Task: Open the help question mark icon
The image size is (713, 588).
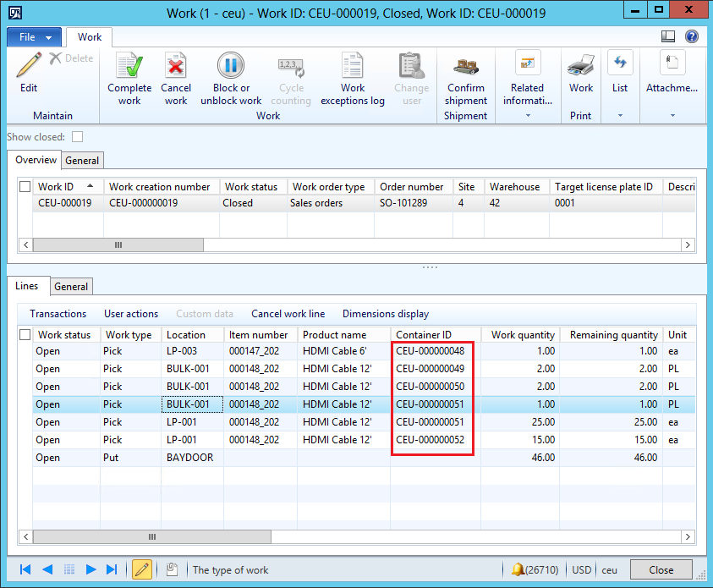Action: pyautogui.click(x=692, y=36)
